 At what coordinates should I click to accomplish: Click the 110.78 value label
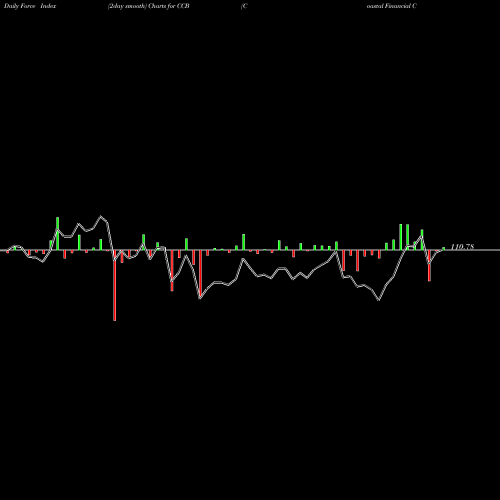462,247
